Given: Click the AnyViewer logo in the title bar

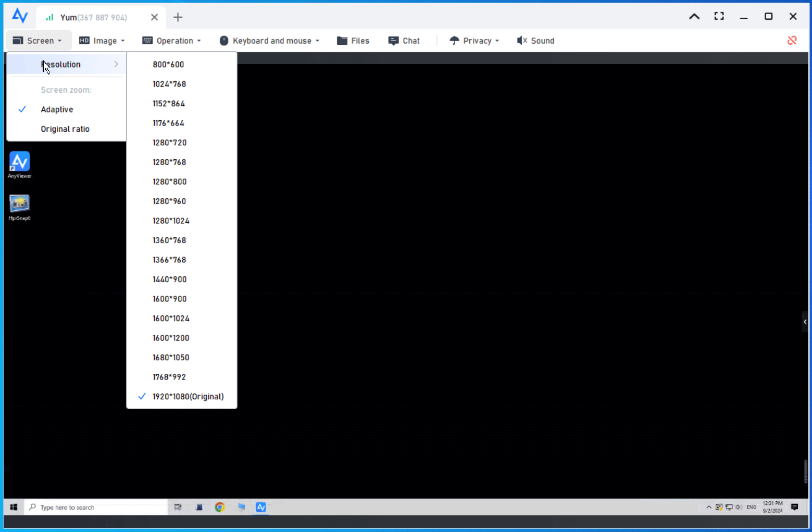Looking at the screenshot, I should (20, 16).
